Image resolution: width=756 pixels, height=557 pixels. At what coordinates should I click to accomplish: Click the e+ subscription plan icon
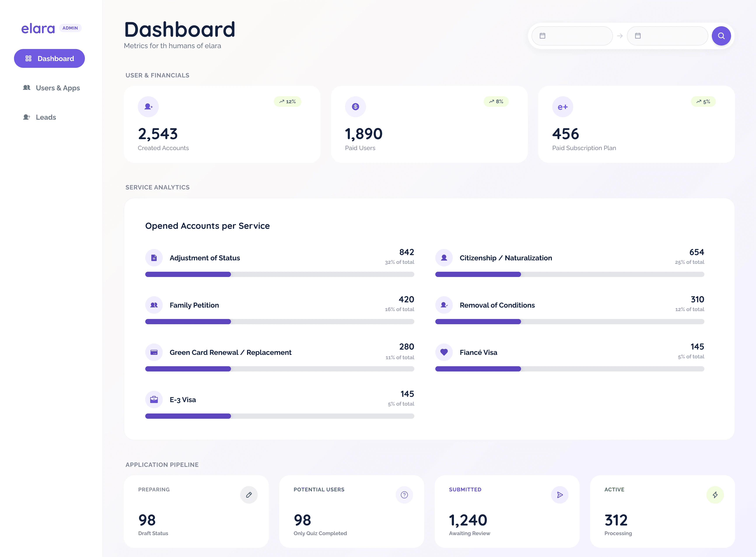point(563,107)
